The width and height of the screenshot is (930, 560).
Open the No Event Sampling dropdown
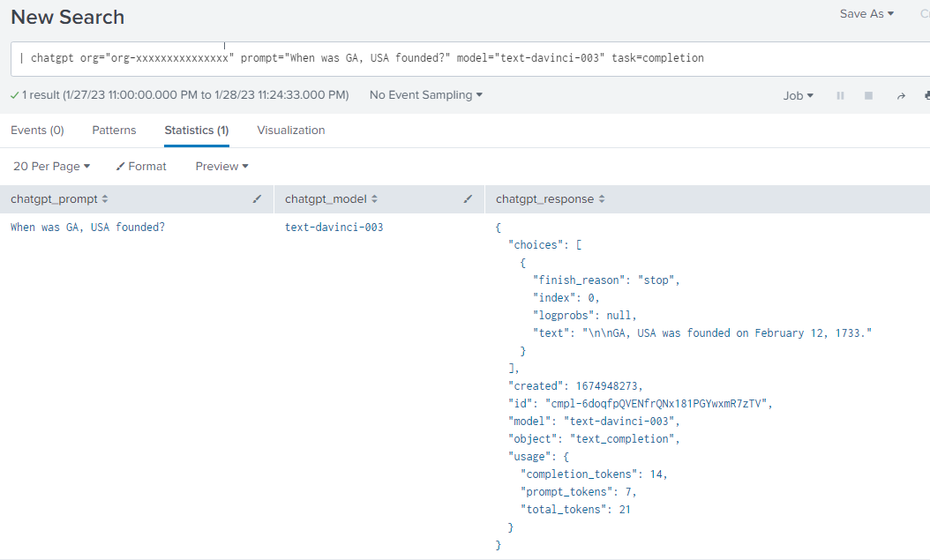(425, 93)
